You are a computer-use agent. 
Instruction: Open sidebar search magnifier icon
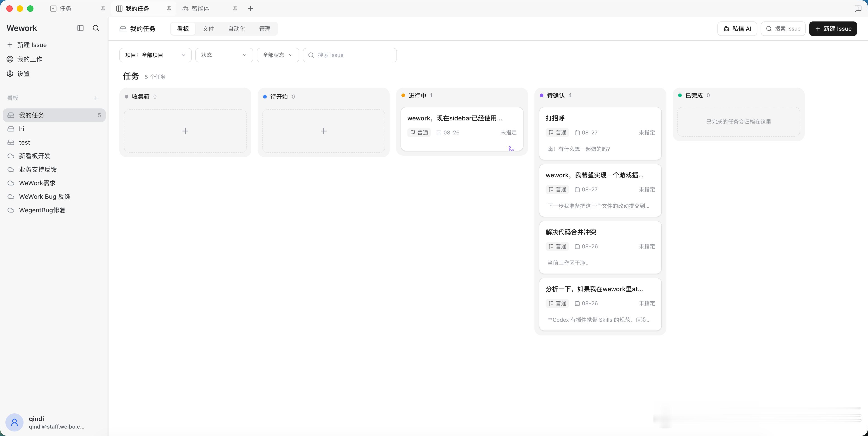(96, 28)
